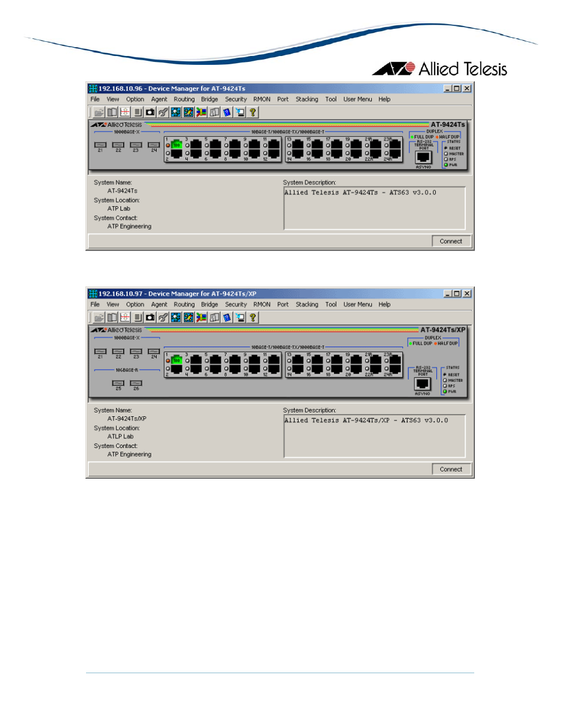Click the yellow question mark icon in 192.168.10.97 window
The image size is (562, 728).
point(253,317)
